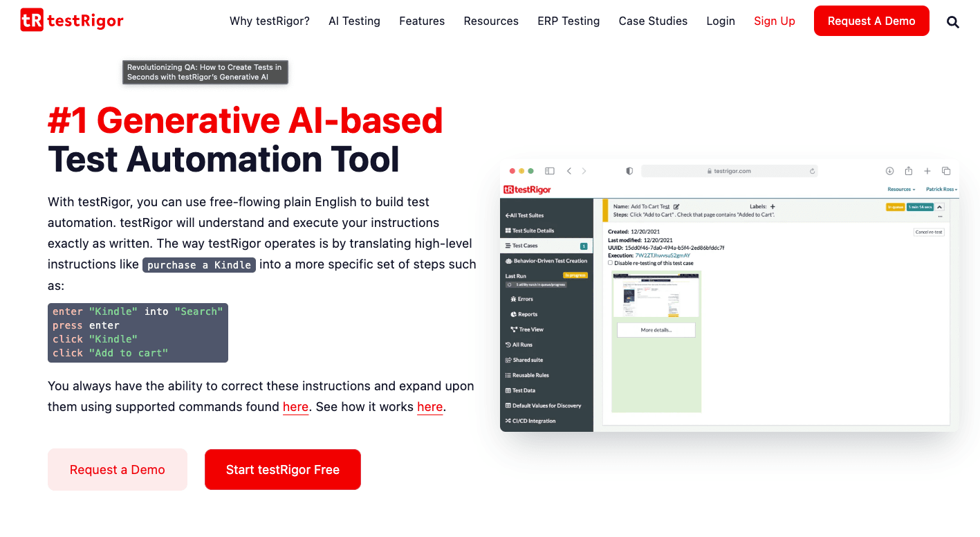Click the table icon beside Default Values for Discovery
This screenshot has width=980, height=537.
point(508,406)
